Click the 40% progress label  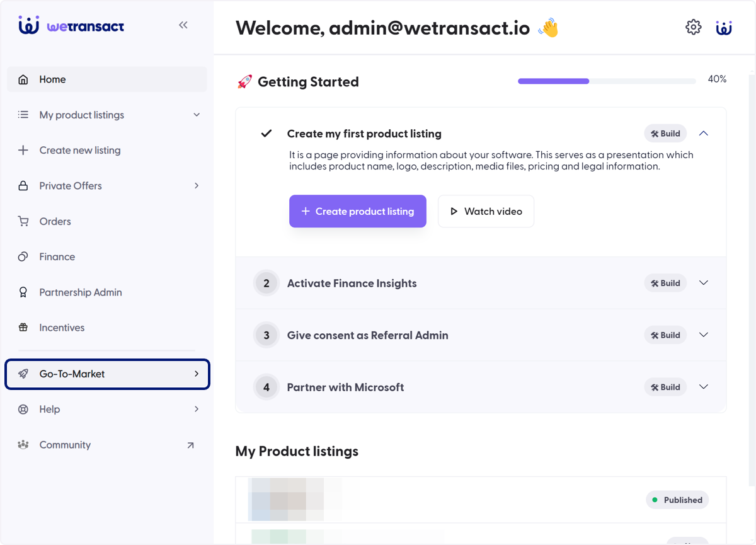click(717, 79)
